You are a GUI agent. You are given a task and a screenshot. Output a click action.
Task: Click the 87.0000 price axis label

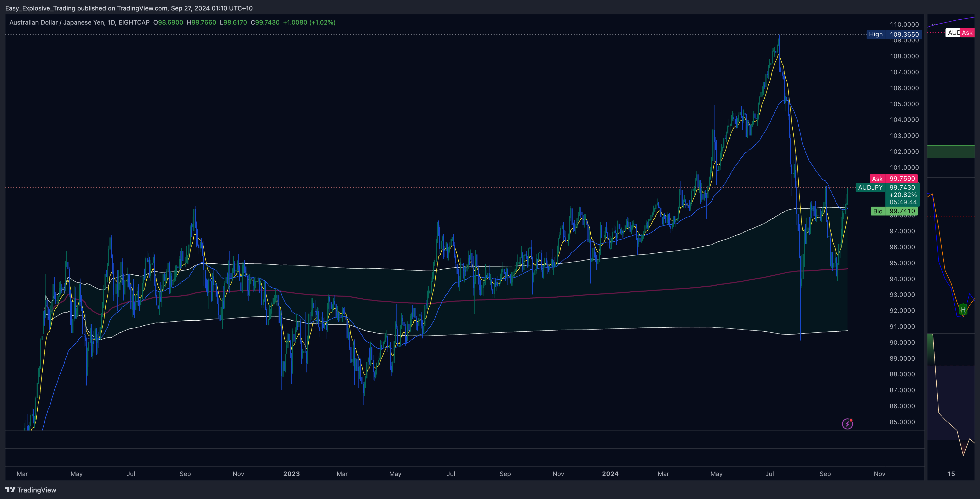point(902,390)
